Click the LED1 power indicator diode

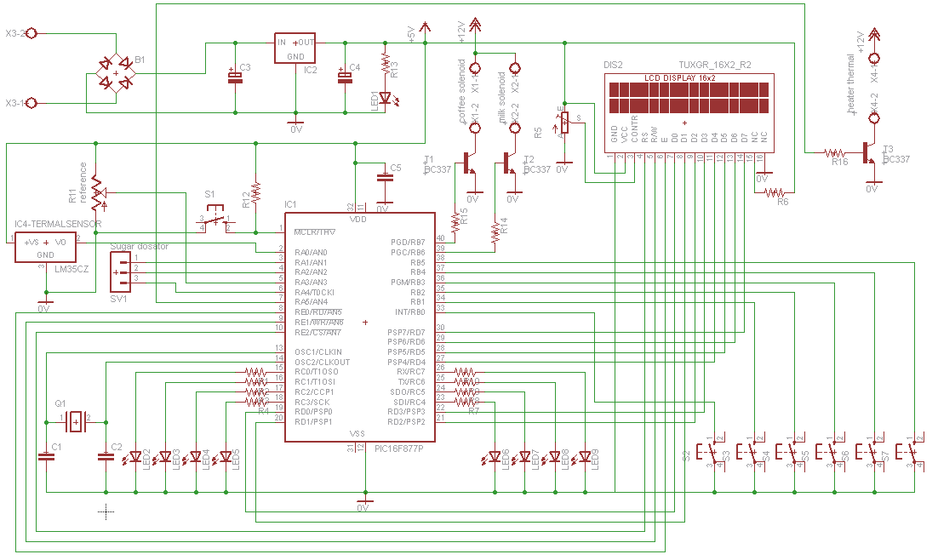[x=386, y=99]
